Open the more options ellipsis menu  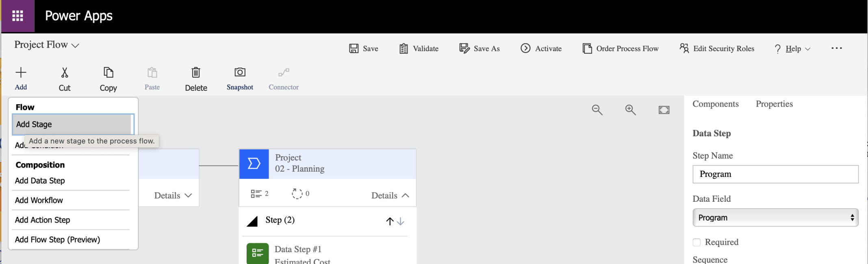pos(837,48)
